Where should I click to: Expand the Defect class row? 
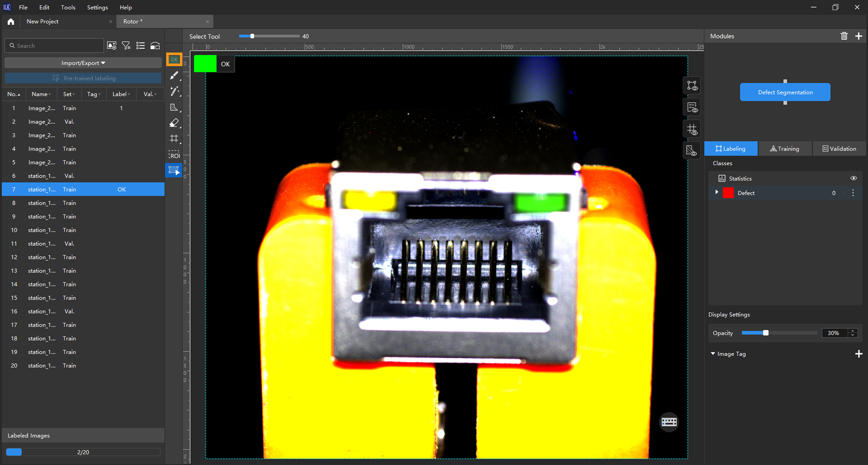coord(716,192)
